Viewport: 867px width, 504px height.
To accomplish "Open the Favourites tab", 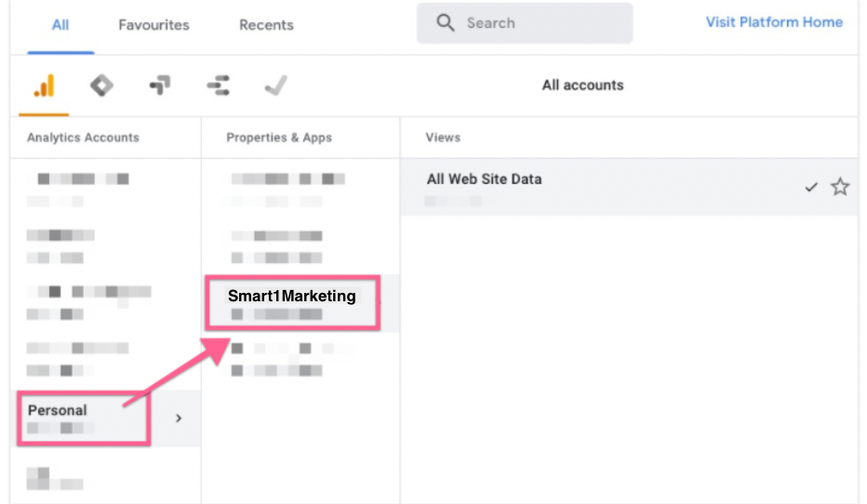I will click(x=153, y=25).
